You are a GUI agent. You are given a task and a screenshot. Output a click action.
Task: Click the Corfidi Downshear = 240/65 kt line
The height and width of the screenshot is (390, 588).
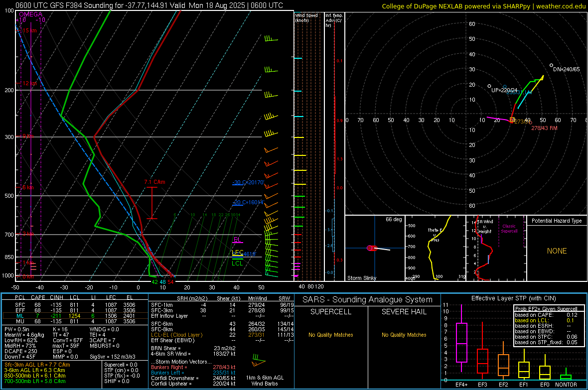tap(193, 378)
